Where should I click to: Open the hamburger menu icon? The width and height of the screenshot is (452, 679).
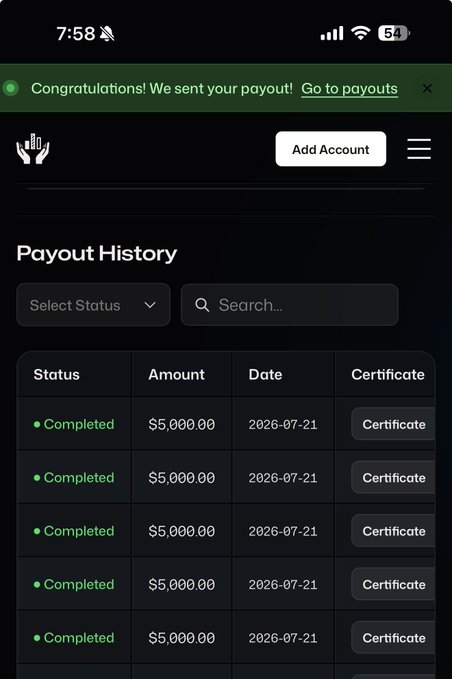click(419, 149)
